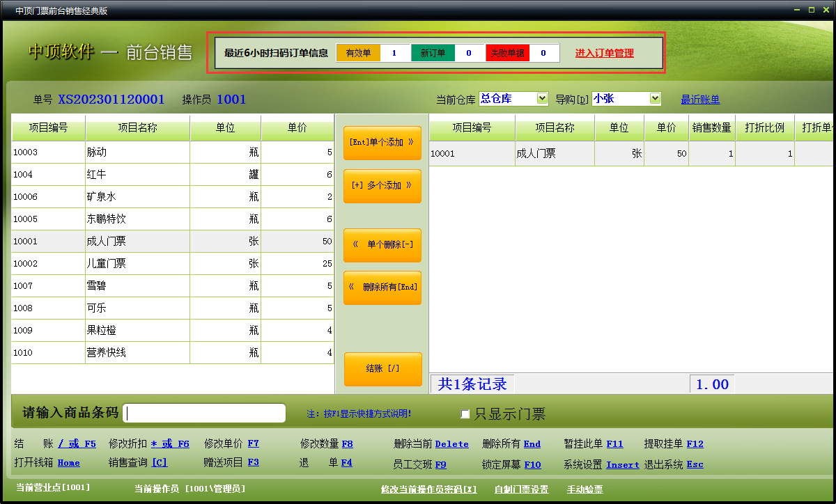836x504 pixels.
Task: Click the 删除所有[End] orange button
Action: pos(382,288)
